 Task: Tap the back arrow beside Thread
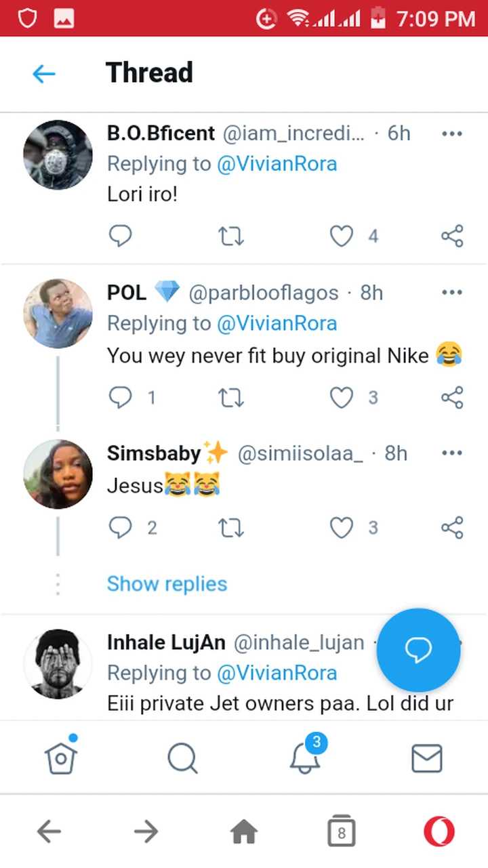(x=44, y=73)
